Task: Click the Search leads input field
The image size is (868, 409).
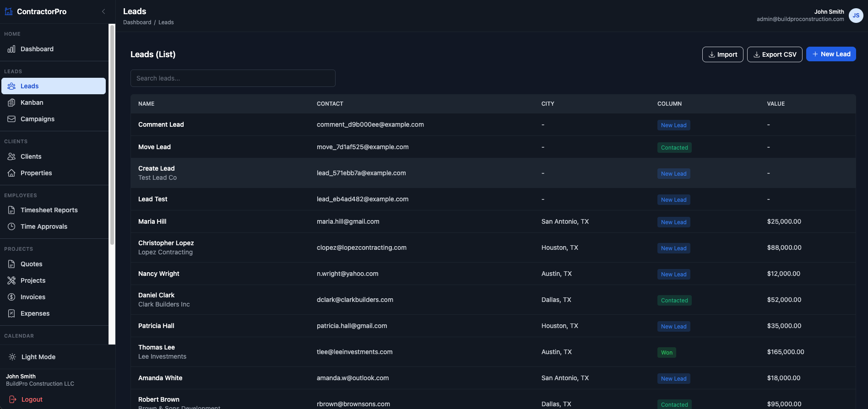Action: 233,78
